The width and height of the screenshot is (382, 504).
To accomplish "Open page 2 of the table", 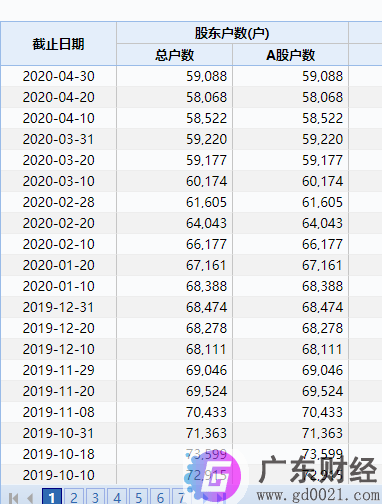I will [x=74, y=497].
